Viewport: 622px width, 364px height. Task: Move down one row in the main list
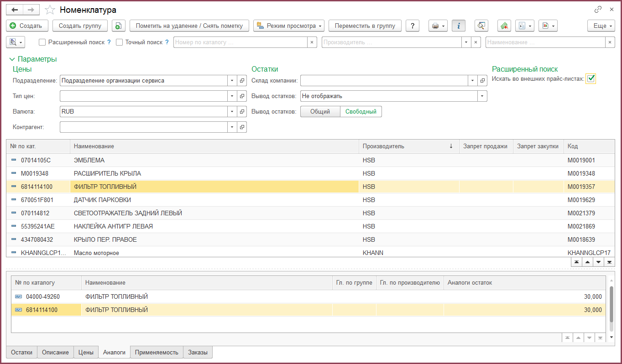click(x=599, y=262)
